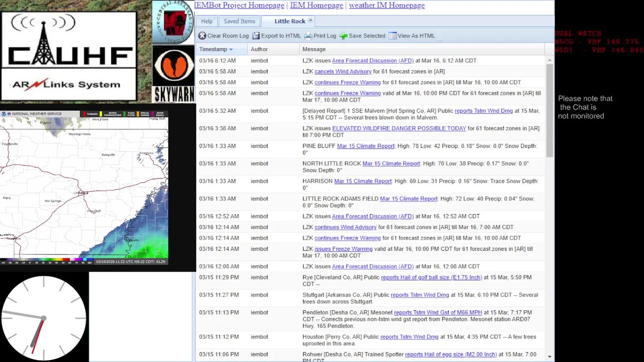Viewport: 644px width, 362px height.
Task: Open the continues Wind Advisory link
Action: click(x=346, y=227)
